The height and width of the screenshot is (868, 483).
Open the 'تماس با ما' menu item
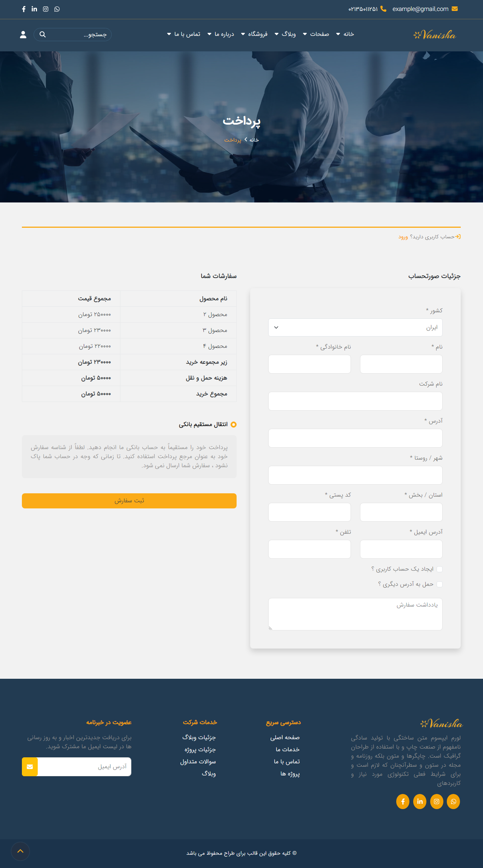coord(184,34)
